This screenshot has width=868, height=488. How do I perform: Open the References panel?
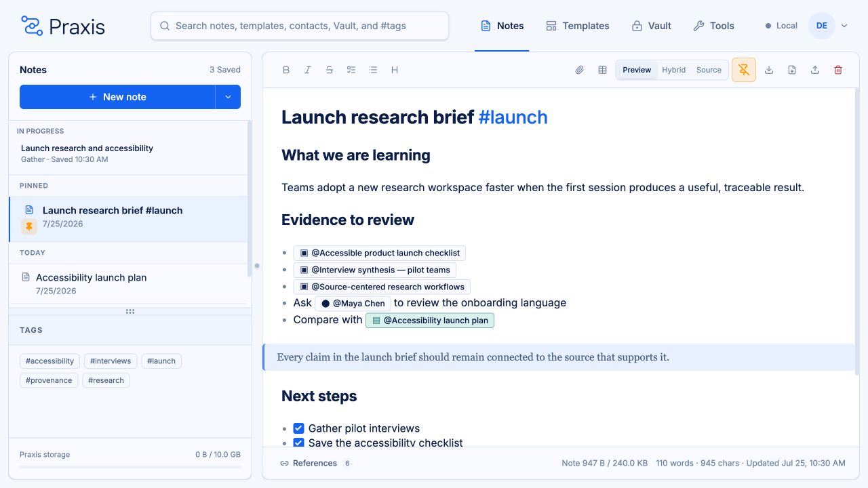click(x=315, y=464)
